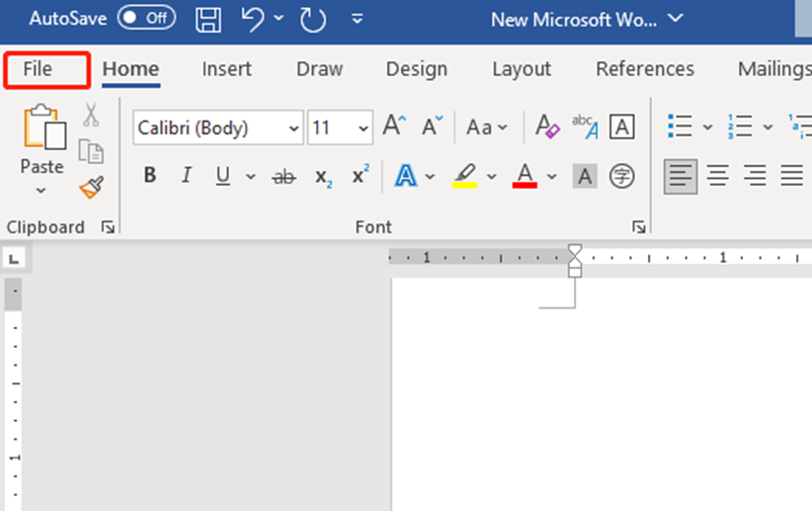The height and width of the screenshot is (511, 812).
Task: Switch to the Draw tab
Action: tap(319, 69)
